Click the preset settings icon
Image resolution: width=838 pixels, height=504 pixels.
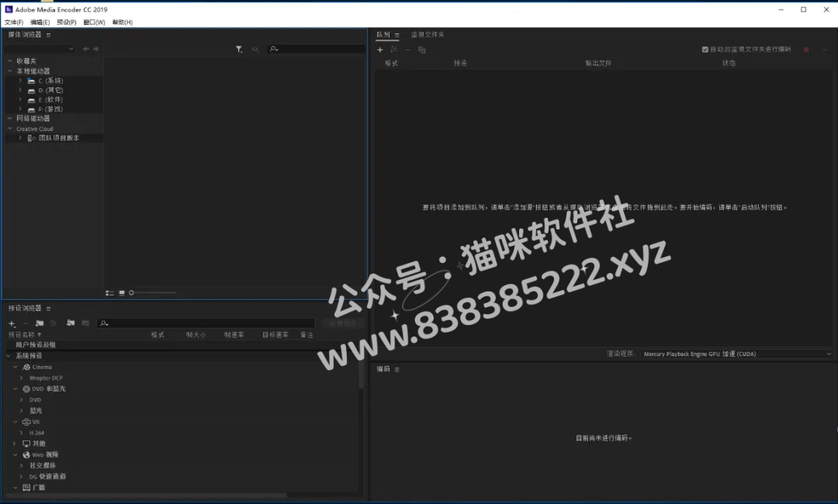[54, 323]
